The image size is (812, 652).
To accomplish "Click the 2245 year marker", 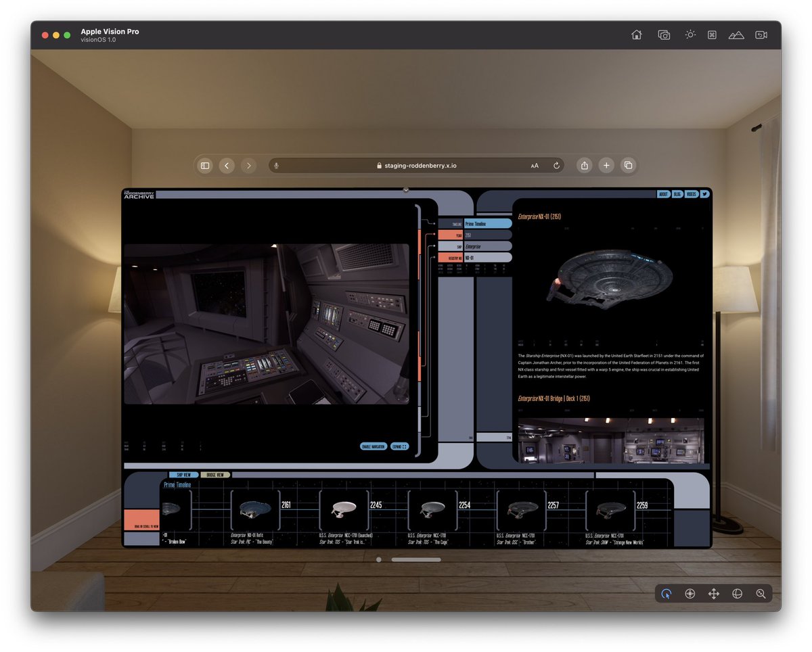I will [x=376, y=505].
